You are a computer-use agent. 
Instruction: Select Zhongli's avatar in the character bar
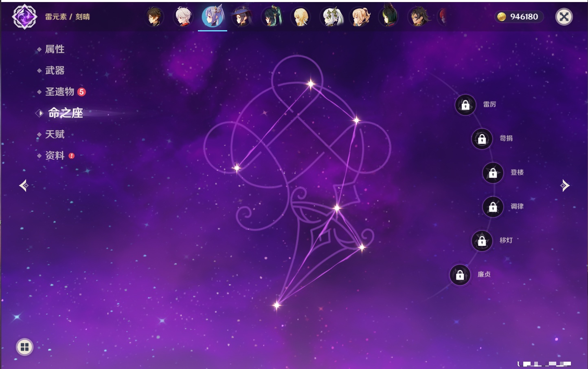pyautogui.click(x=154, y=17)
